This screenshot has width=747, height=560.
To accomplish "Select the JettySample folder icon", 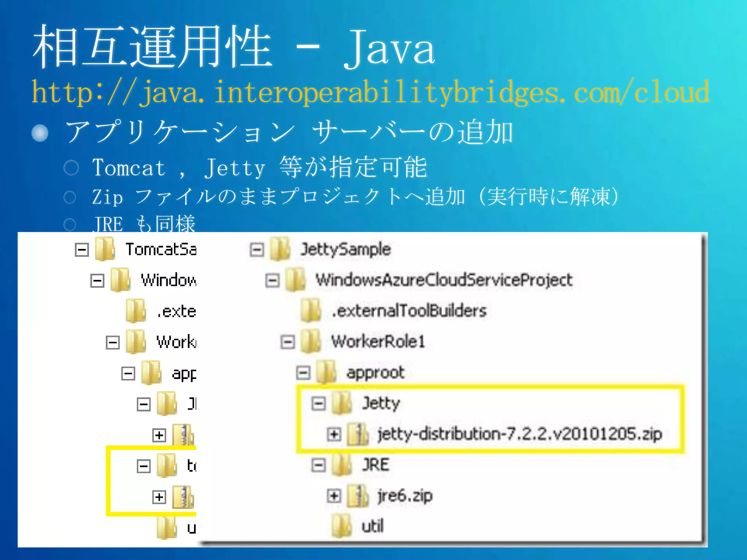I will pos(280,249).
